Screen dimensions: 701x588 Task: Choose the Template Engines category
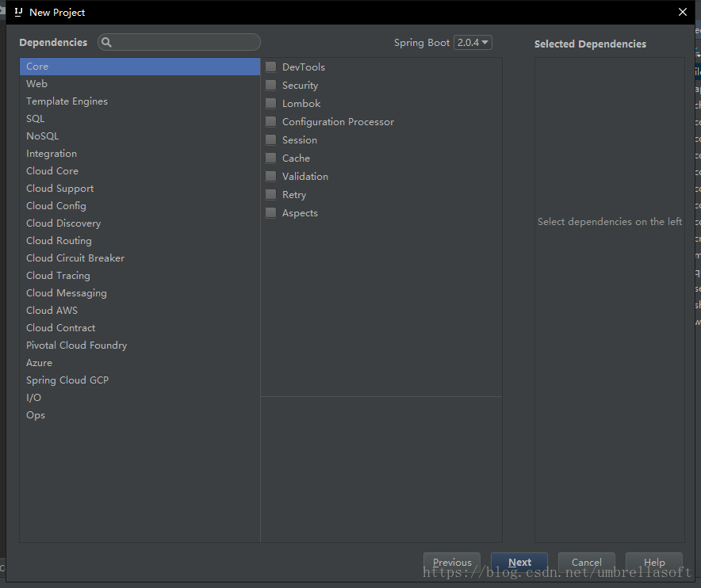click(x=140, y=101)
